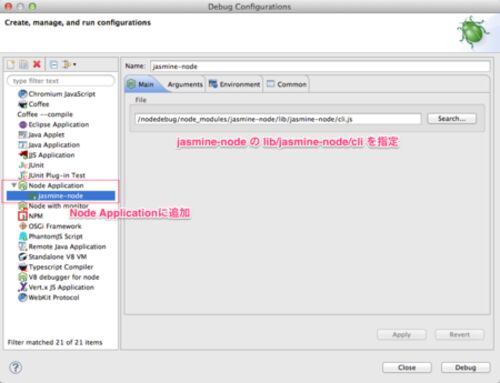The height and width of the screenshot is (383, 500).
Task: Select 'Java Application' label text
Action: pyautogui.click(x=54, y=145)
